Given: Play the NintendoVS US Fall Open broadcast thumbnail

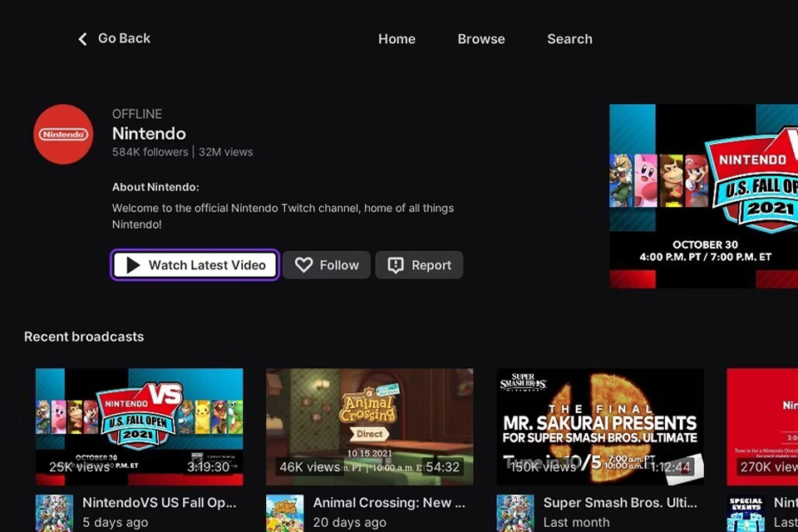Looking at the screenshot, I should pos(139,426).
